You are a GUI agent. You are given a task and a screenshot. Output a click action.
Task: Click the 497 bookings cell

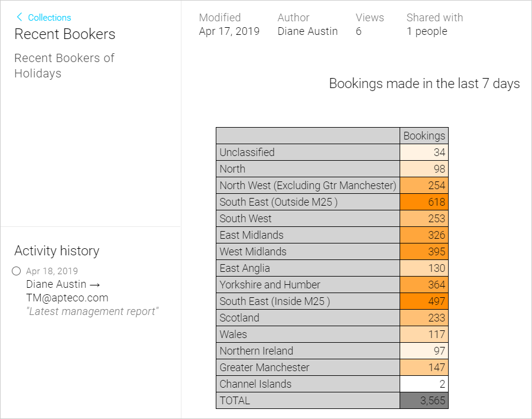point(424,301)
